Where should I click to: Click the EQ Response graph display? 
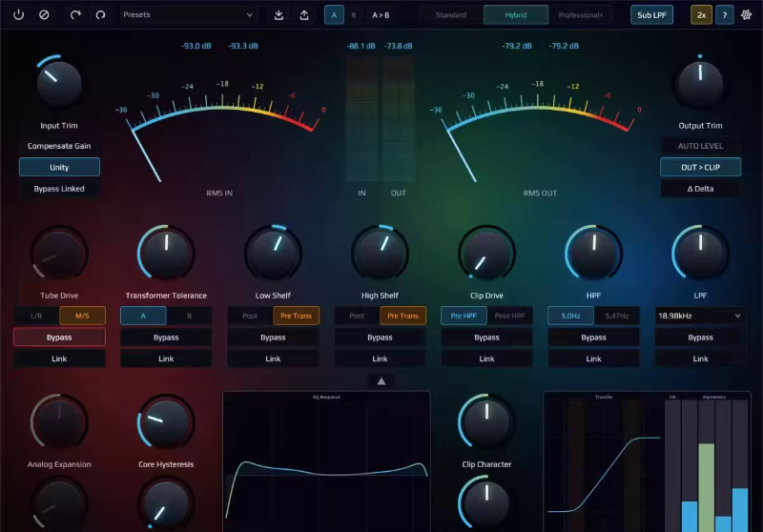326,460
